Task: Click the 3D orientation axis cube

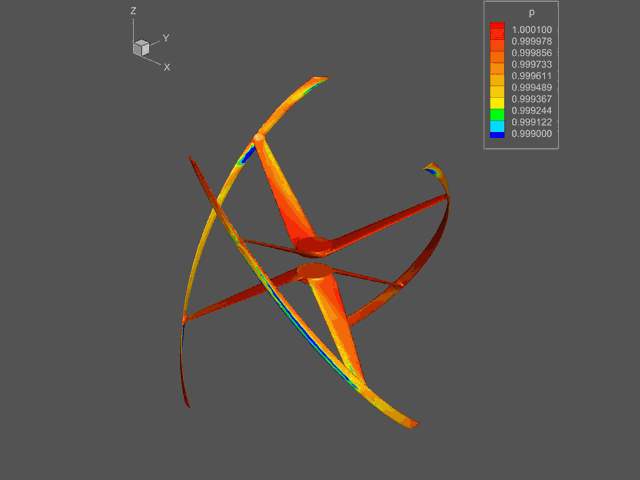Action: pyautogui.click(x=141, y=47)
